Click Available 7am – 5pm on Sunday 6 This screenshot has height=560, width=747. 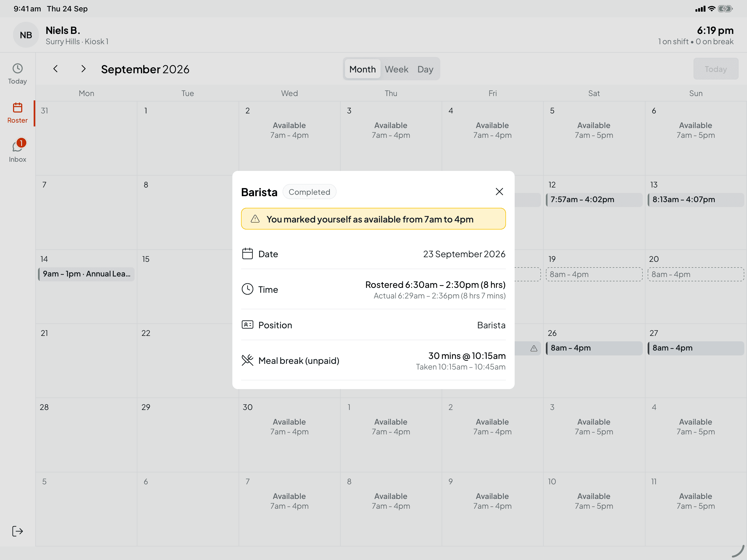click(696, 130)
